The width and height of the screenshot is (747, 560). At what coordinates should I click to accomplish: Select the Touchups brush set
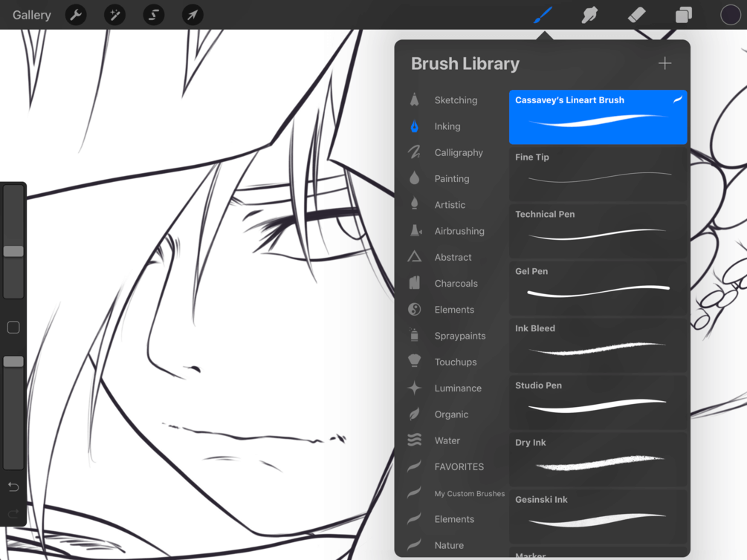(456, 362)
